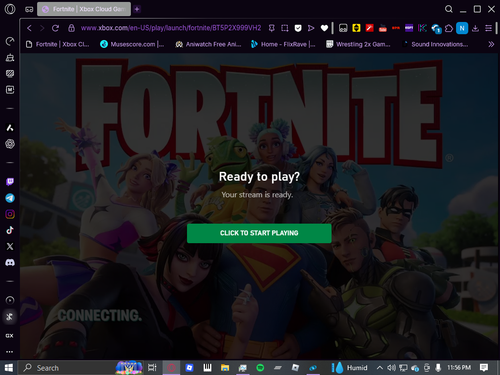Bookmark this page with heart icon
The height and width of the screenshot is (375, 500).
[x=324, y=28]
